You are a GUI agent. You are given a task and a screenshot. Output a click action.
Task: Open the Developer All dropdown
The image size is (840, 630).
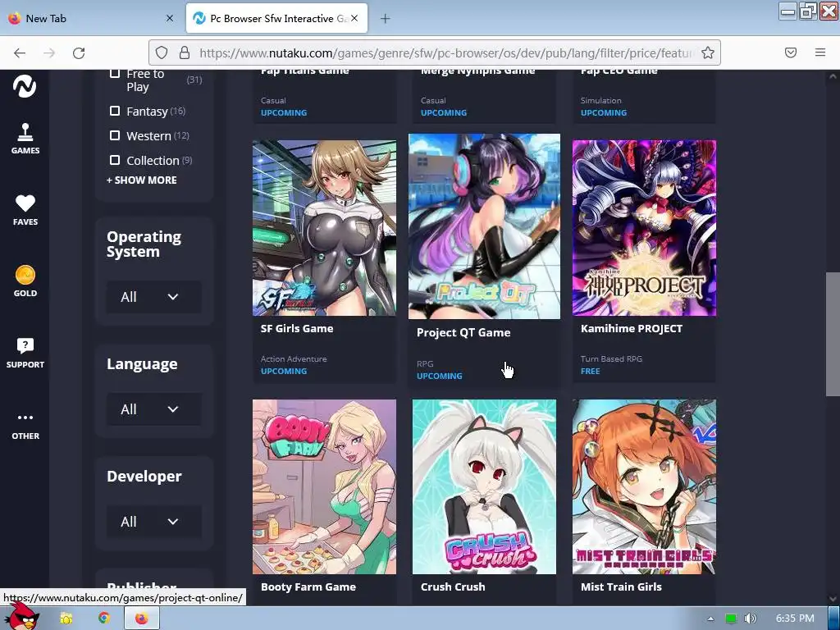pyautogui.click(x=154, y=522)
